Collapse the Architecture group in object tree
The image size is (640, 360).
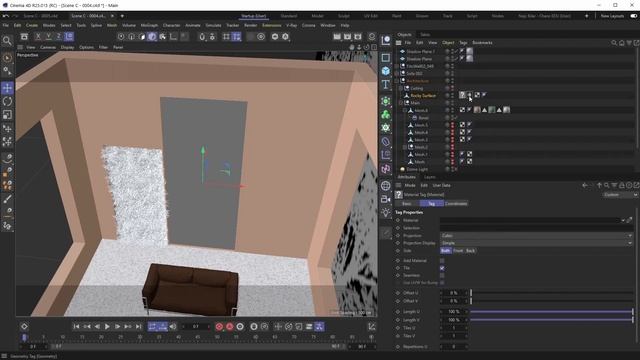(397, 81)
